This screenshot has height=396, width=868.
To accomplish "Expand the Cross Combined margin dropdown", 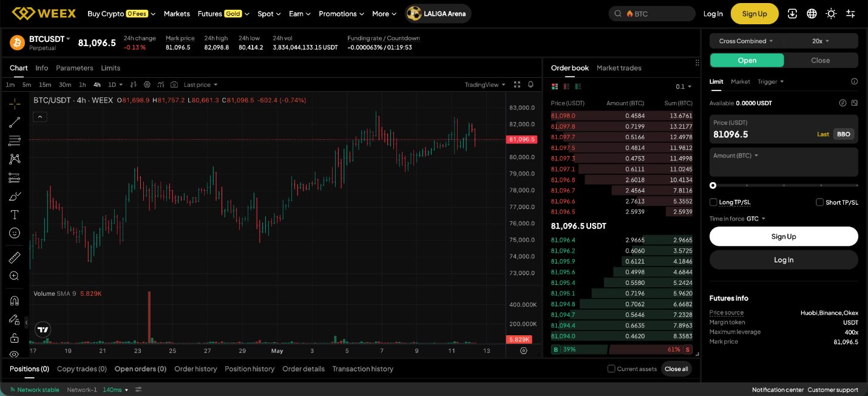I will (x=747, y=41).
